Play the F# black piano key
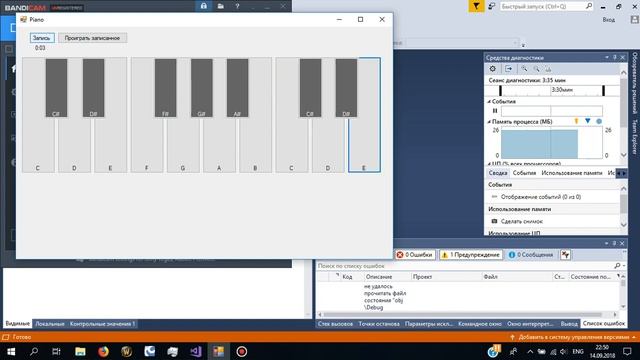 [166, 88]
